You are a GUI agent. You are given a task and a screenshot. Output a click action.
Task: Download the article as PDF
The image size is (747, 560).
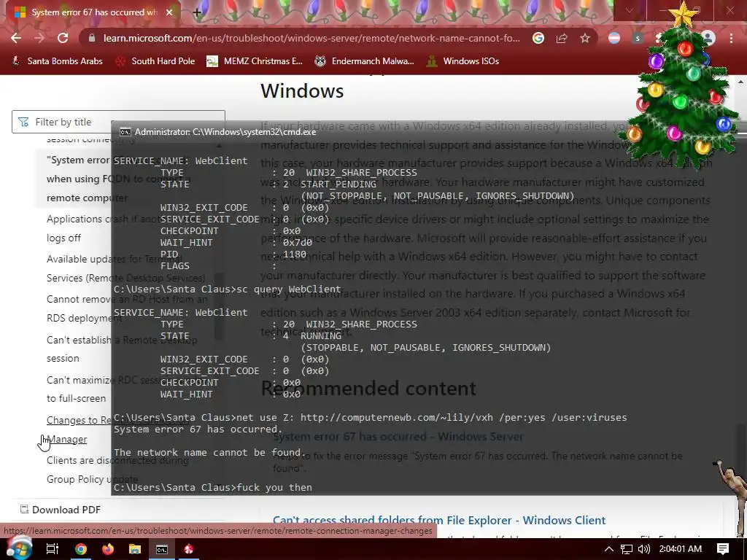(60, 510)
